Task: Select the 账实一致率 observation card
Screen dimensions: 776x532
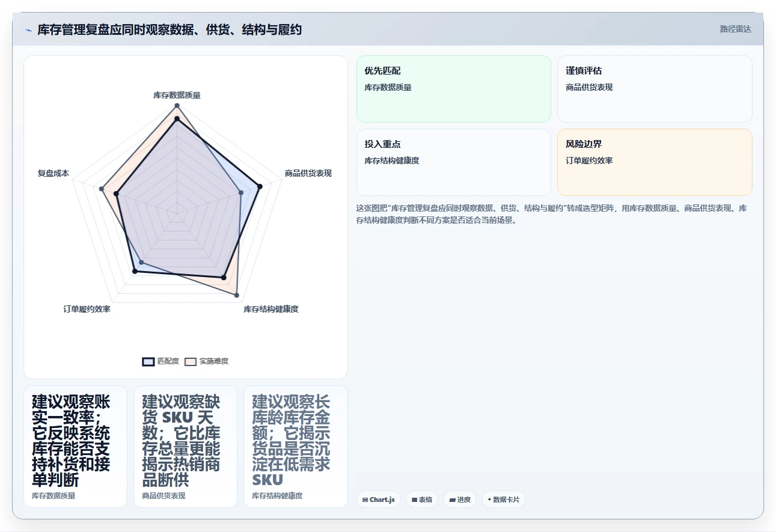Action: 75,447
